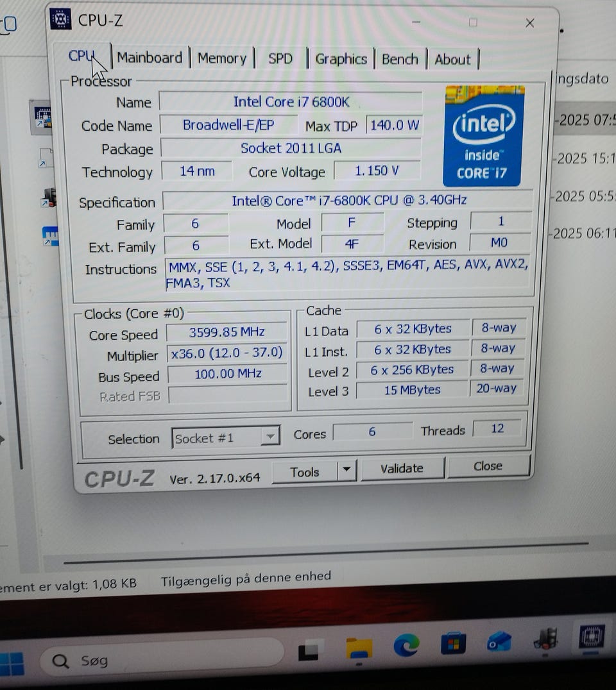The width and height of the screenshot is (616, 690).
Task: Open Outlook from the taskbar
Action: coord(499,642)
